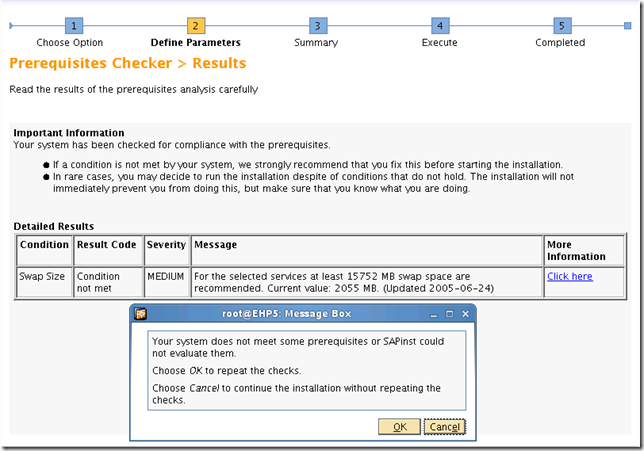Click the Message Box title bar

pyautogui.click(x=286, y=314)
